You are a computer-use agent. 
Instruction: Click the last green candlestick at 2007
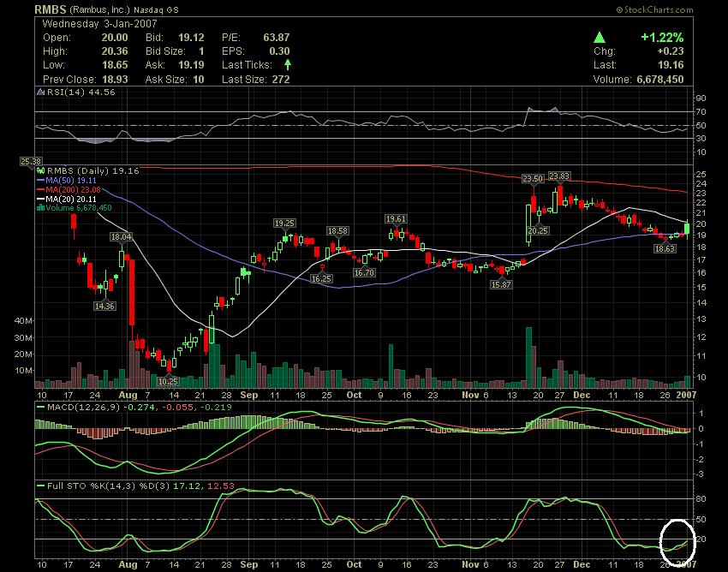point(687,229)
